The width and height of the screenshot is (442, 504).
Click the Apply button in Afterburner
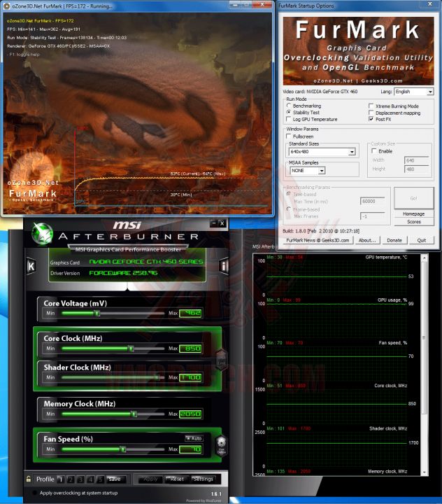tap(150, 479)
